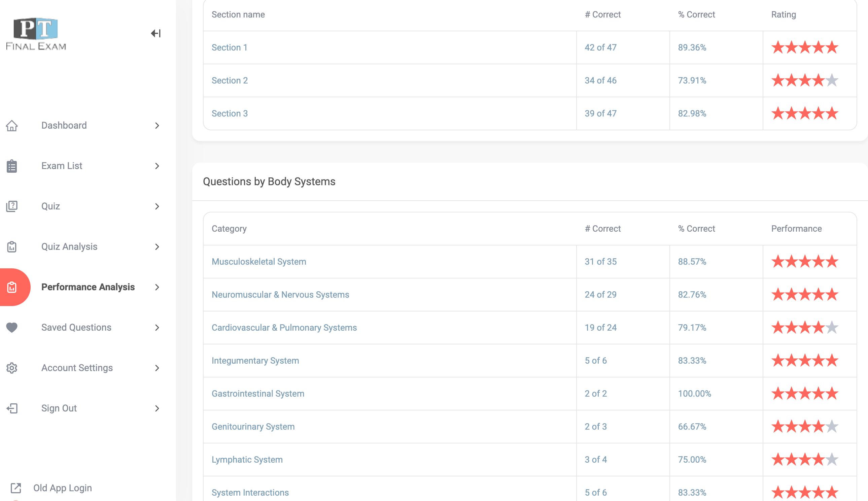Viewport: 868px width, 501px height.
Task: Click the Saved Questions heart icon
Action: point(12,328)
